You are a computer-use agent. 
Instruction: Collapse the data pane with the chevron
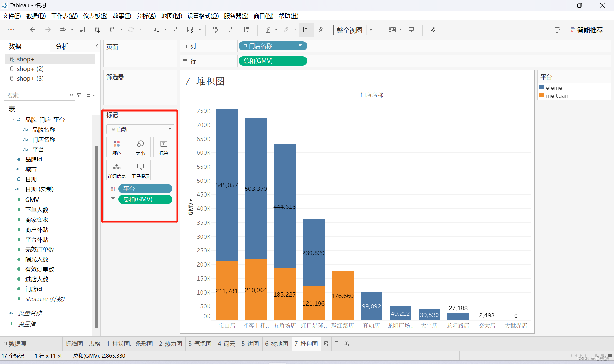click(x=97, y=46)
